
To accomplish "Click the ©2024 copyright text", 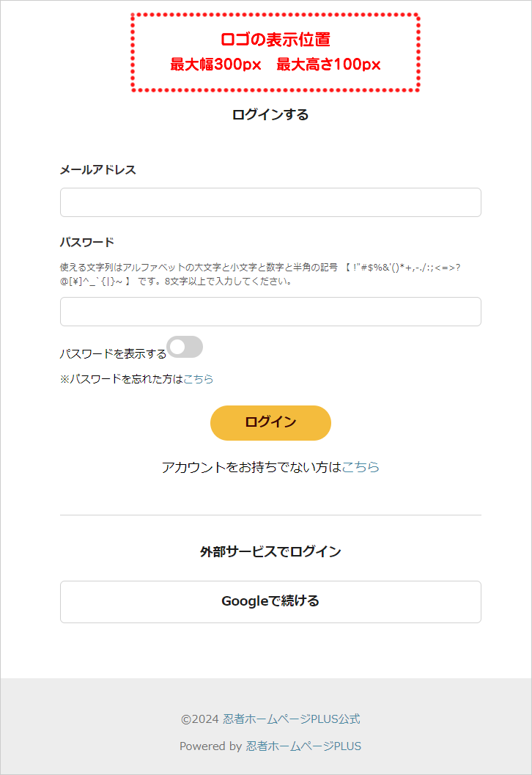I will click(200, 719).
